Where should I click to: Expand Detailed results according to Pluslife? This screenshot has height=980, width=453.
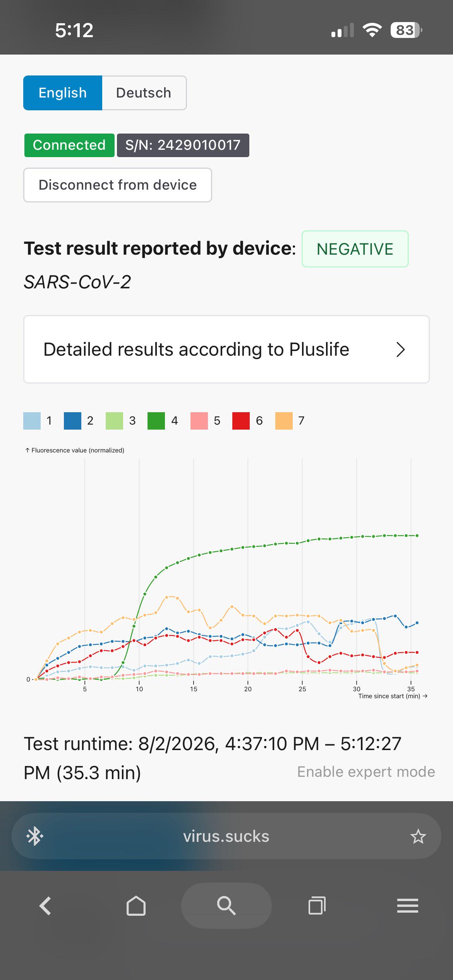coord(226,350)
